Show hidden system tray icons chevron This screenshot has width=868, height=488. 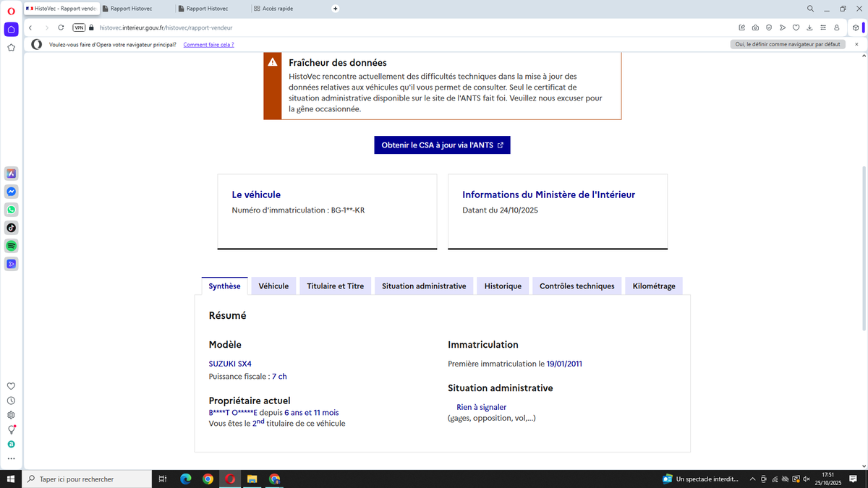pos(753,479)
